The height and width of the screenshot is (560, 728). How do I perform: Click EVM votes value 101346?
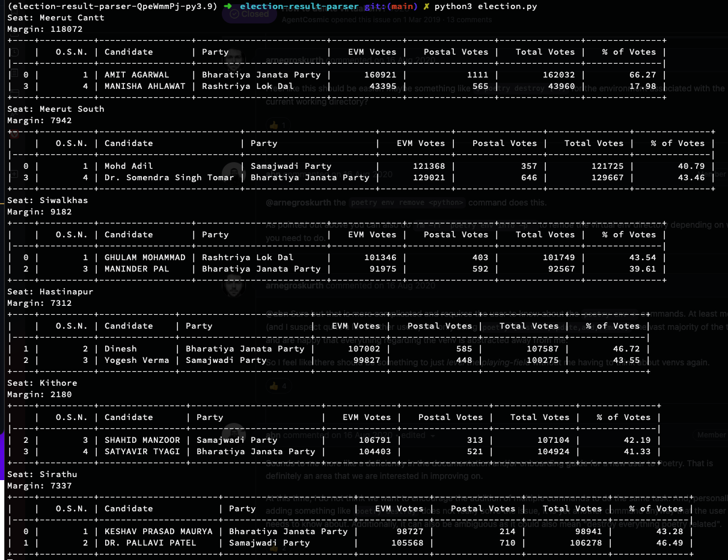[x=381, y=258]
